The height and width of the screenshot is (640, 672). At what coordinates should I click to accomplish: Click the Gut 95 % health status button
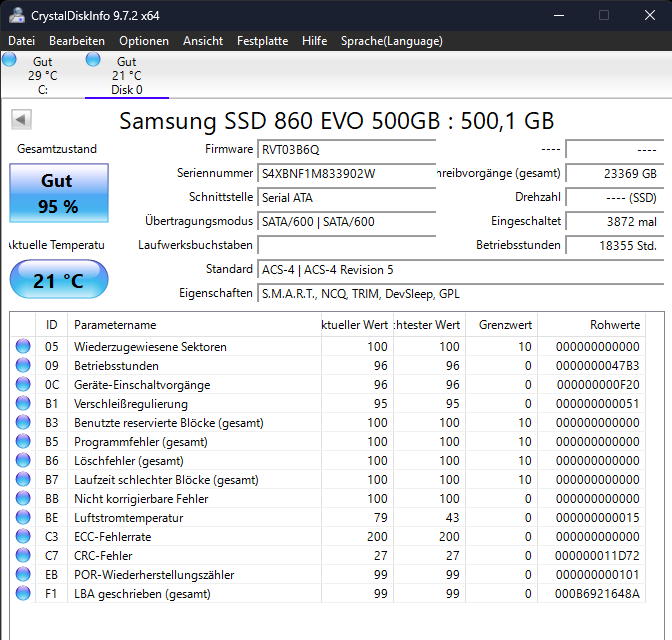(59, 193)
